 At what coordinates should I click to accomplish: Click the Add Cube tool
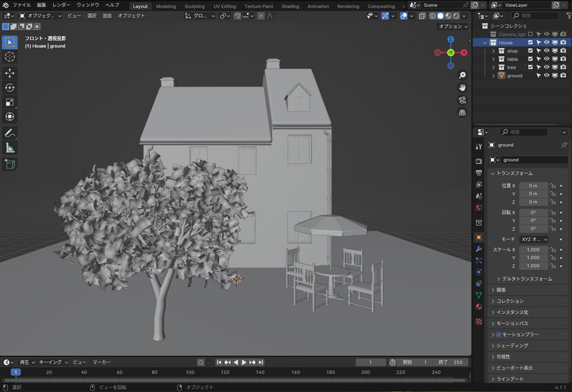point(10,165)
